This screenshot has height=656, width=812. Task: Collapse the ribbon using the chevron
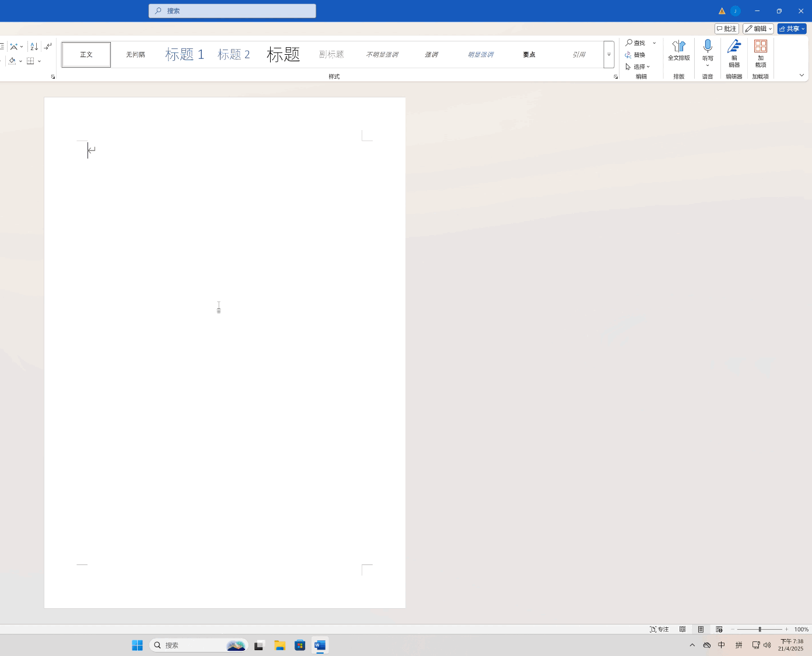point(802,75)
